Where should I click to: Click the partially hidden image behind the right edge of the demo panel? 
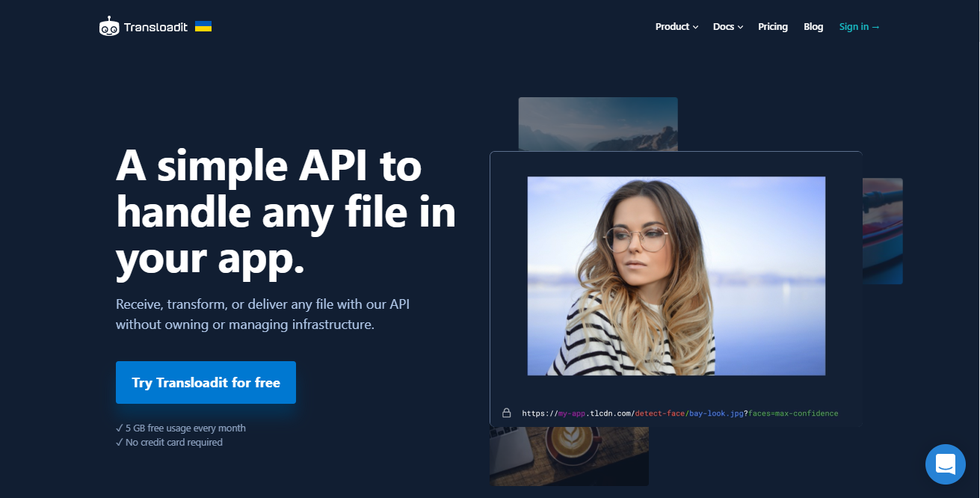click(883, 231)
